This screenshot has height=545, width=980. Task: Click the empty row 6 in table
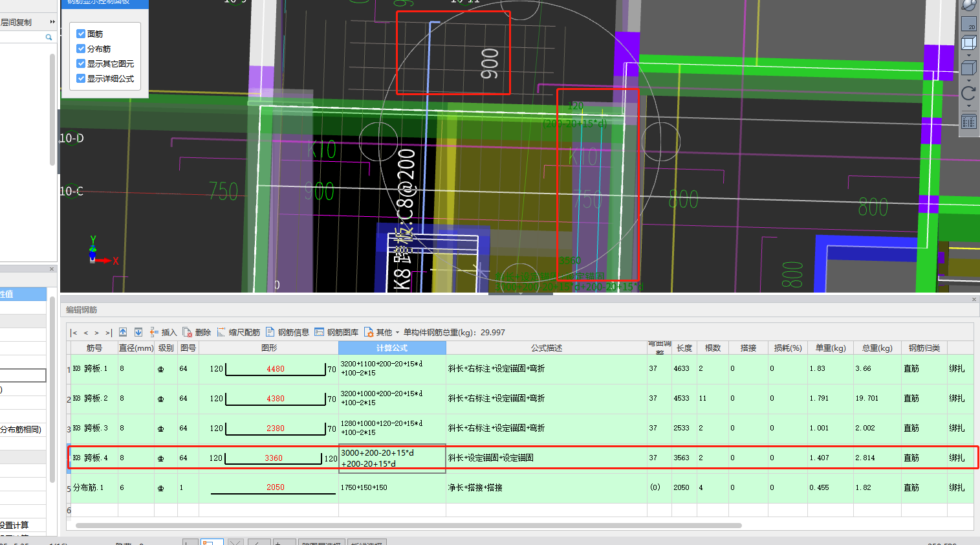point(521,510)
